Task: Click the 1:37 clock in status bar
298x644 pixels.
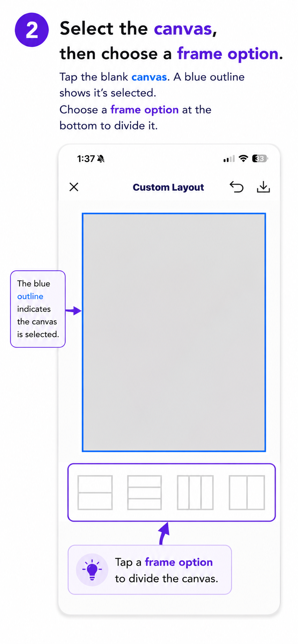Action: coord(86,159)
